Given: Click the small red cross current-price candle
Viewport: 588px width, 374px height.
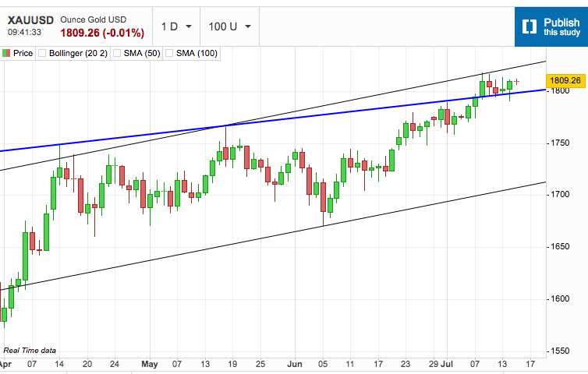Looking at the screenshot, I should 517,81.
